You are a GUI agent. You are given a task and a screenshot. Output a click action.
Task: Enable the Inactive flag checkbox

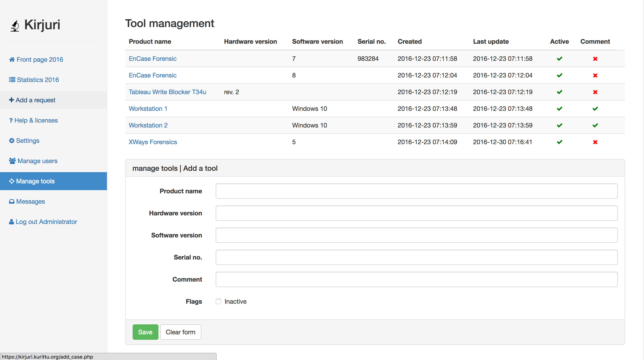(218, 301)
